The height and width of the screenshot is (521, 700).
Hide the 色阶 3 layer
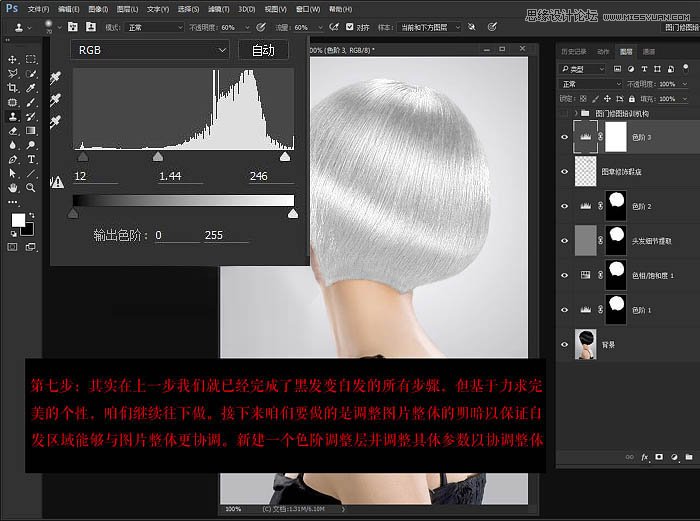[x=565, y=135]
